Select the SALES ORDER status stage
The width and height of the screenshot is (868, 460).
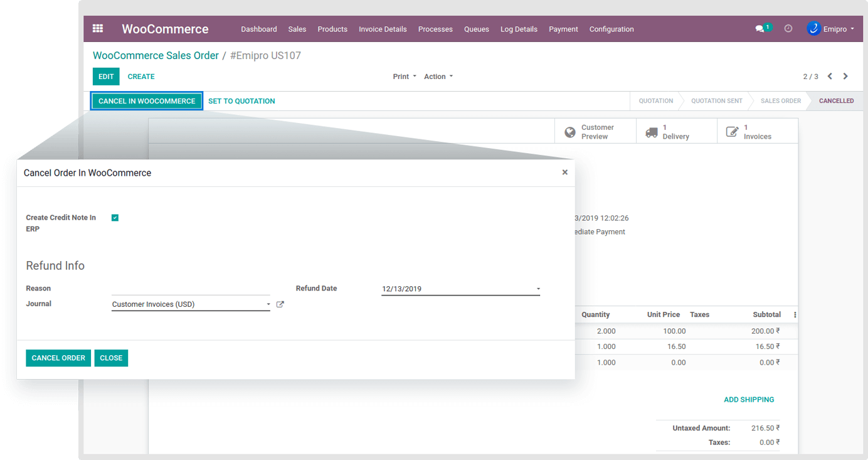tap(780, 101)
